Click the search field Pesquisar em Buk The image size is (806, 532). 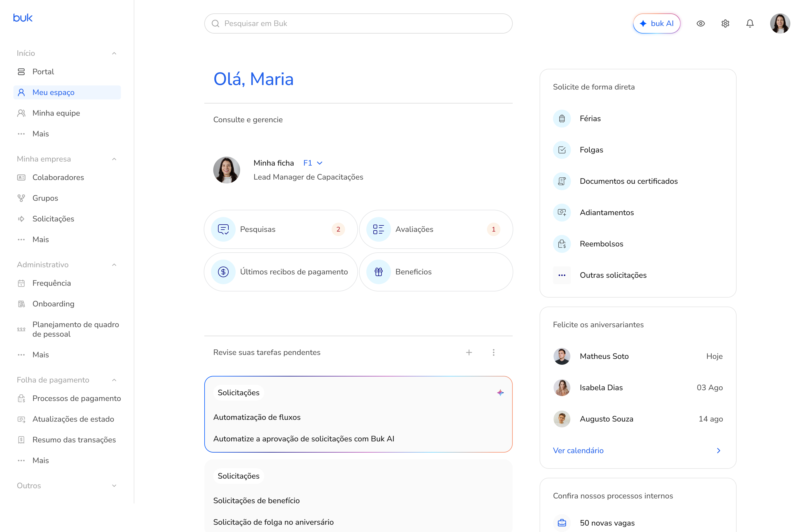pyautogui.click(x=358, y=23)
